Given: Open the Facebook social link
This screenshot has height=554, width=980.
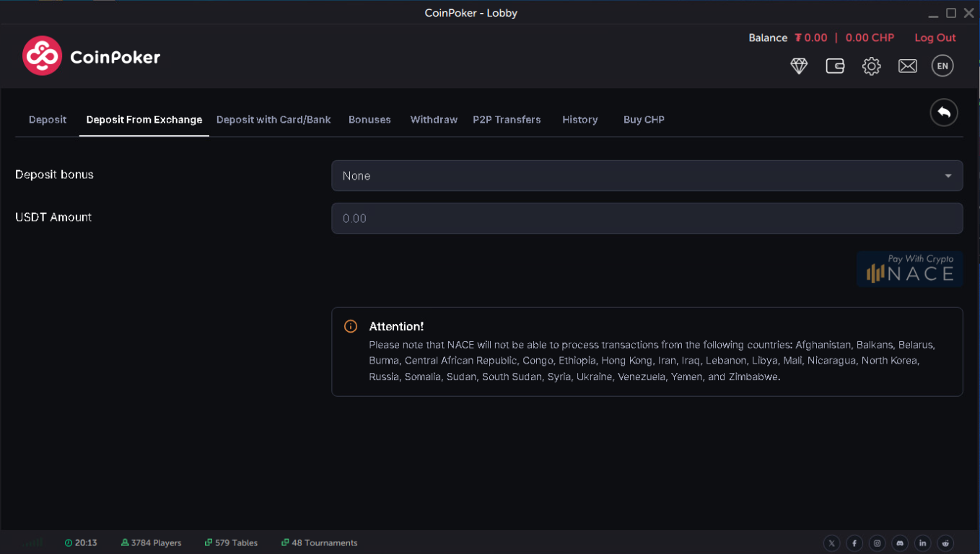Looking at the screenshot, I should tap(854, 543).
